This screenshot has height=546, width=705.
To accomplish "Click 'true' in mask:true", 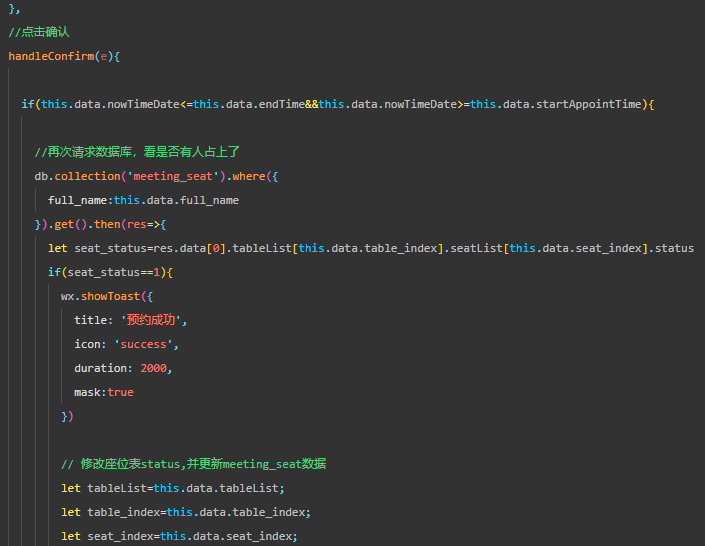I will pyautogui.click(x=120, y=392).
